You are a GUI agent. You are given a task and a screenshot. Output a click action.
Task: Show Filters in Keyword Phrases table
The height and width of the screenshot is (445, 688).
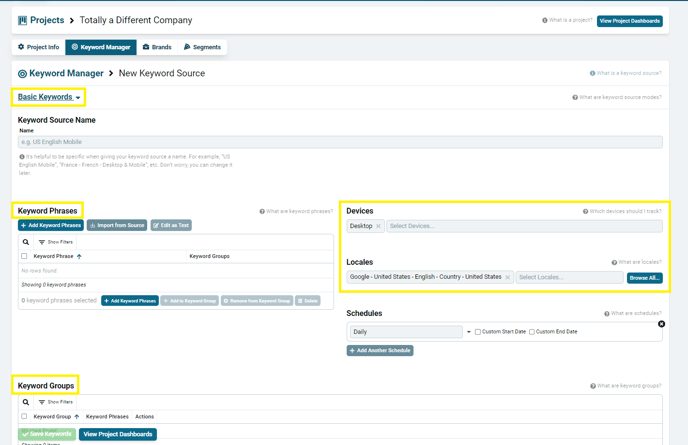pos(56,242)
